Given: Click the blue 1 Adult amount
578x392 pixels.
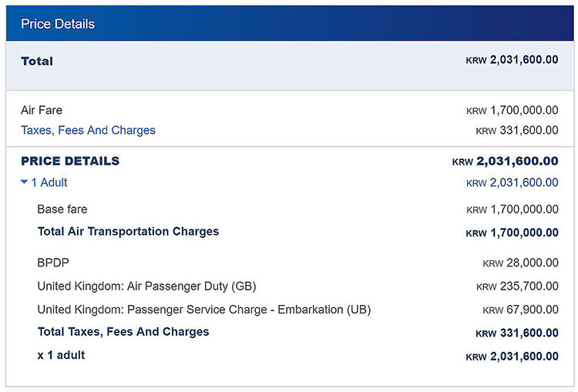Looking at the screenshot, I should click(x=512, y=183).
